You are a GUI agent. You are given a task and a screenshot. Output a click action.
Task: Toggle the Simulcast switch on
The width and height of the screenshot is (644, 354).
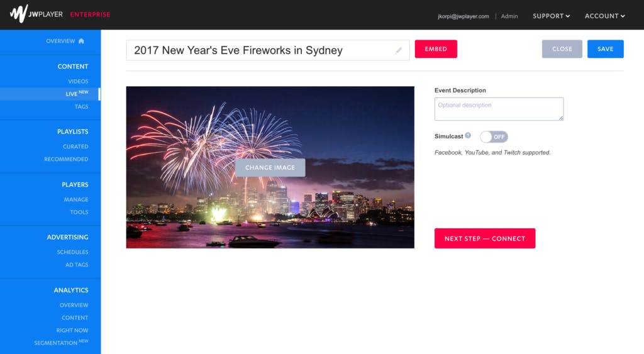tap(494, 136)
